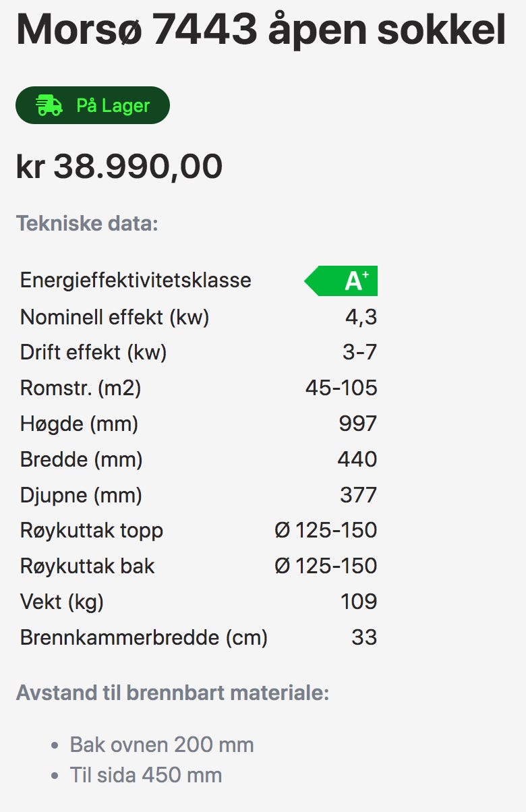Click the Tekniske data heading
Image resolution: width=526 pixels, height=812 pixels.
point(87,223)
